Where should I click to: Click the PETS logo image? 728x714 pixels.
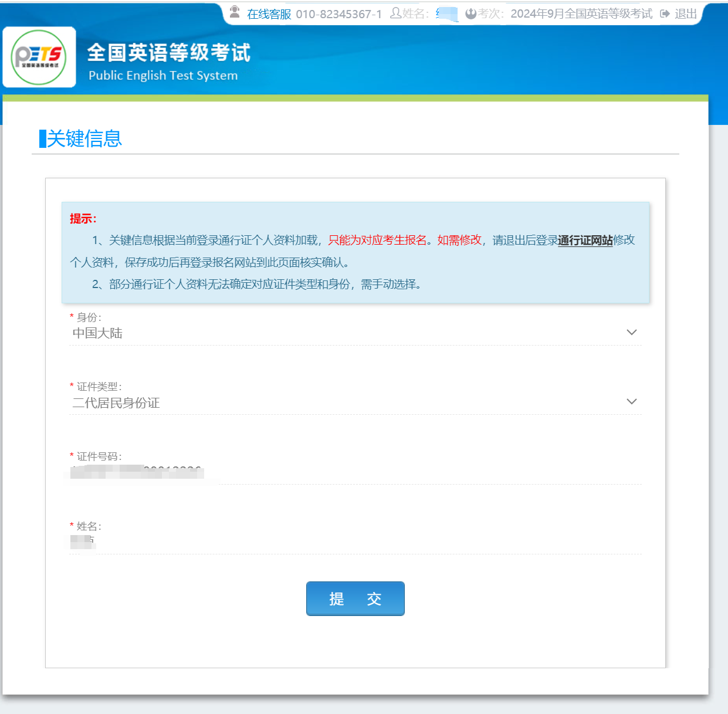pyautogui.click(x=39, y=57)
